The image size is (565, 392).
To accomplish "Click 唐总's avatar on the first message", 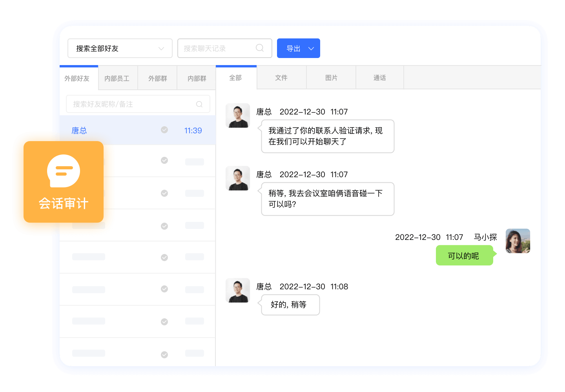I will pos(238,116).
